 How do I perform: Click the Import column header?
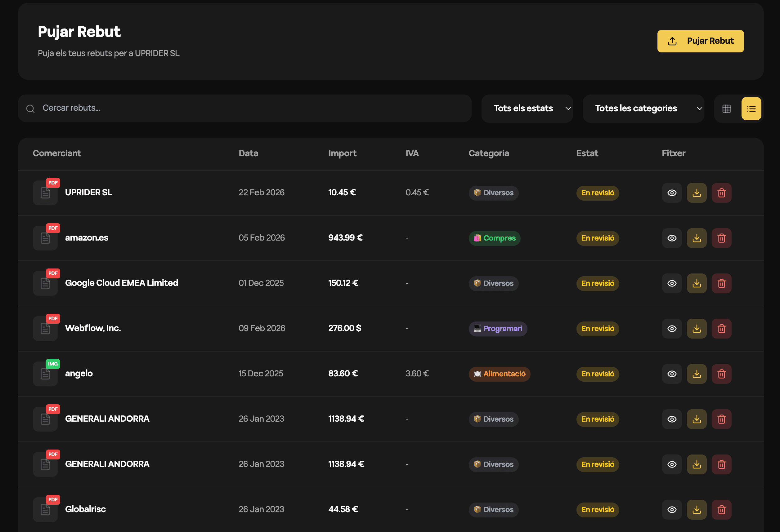point(342,153)
